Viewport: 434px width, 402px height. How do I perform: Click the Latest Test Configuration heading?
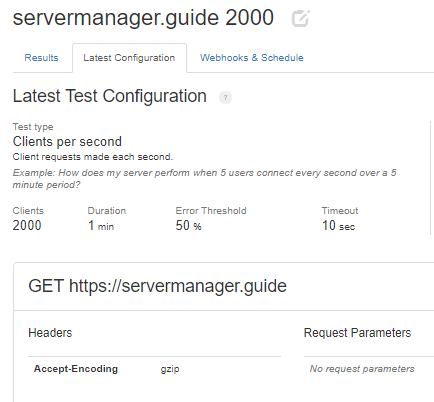110,96
